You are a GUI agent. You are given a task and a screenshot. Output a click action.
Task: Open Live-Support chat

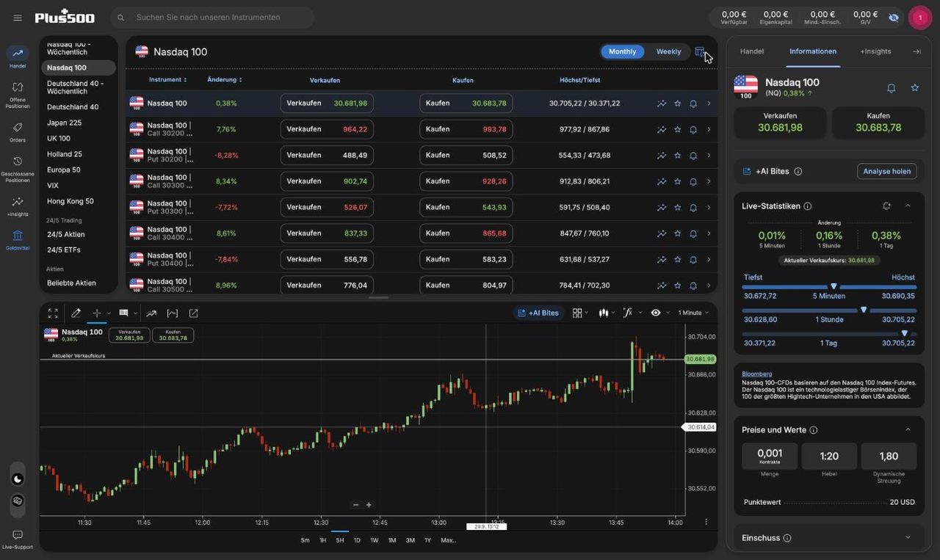coord(18,539)
